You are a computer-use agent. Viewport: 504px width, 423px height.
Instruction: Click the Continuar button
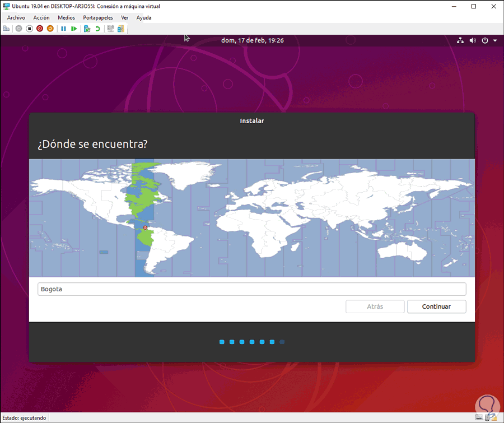pyautogui.click(x=436, y=306)
